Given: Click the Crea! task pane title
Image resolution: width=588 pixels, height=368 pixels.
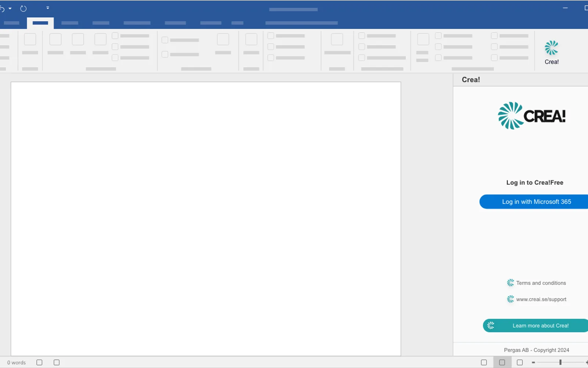Looking at the screenshot, I should 471,80.
